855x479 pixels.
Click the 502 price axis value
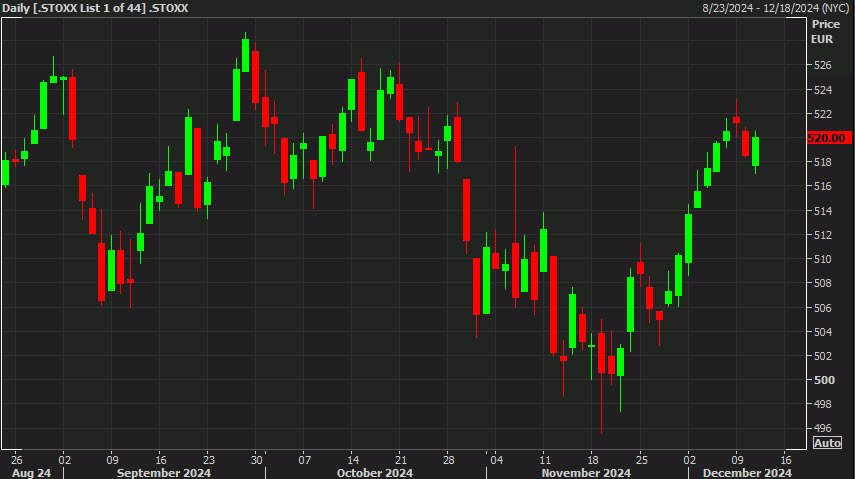(x=822, y=356)
